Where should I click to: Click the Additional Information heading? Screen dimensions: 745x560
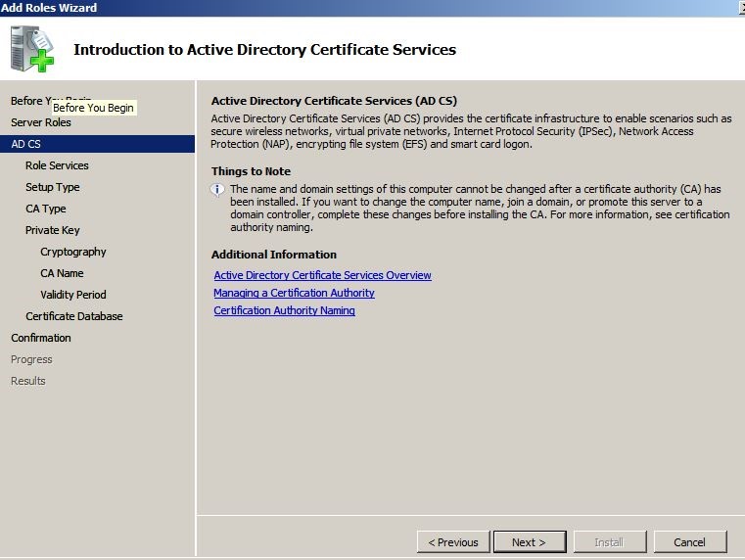[274, 255]
